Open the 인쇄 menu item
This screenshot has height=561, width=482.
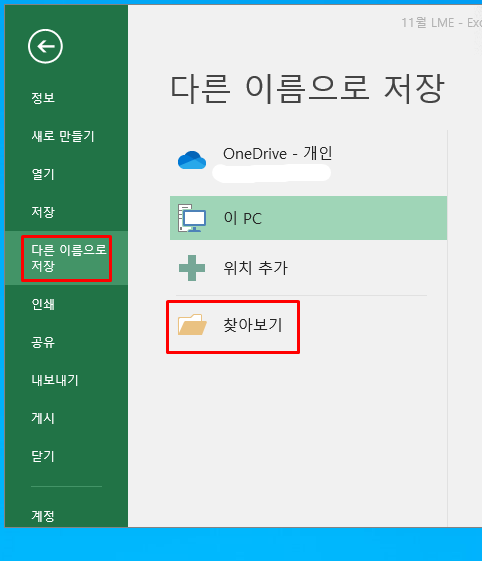[x=43, y=304]
